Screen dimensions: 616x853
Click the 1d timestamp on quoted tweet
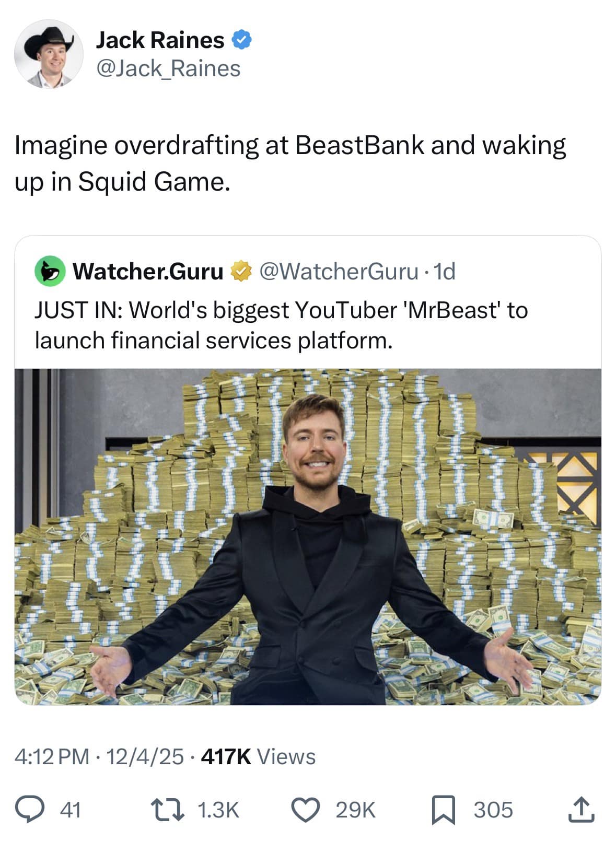(445, 271)
